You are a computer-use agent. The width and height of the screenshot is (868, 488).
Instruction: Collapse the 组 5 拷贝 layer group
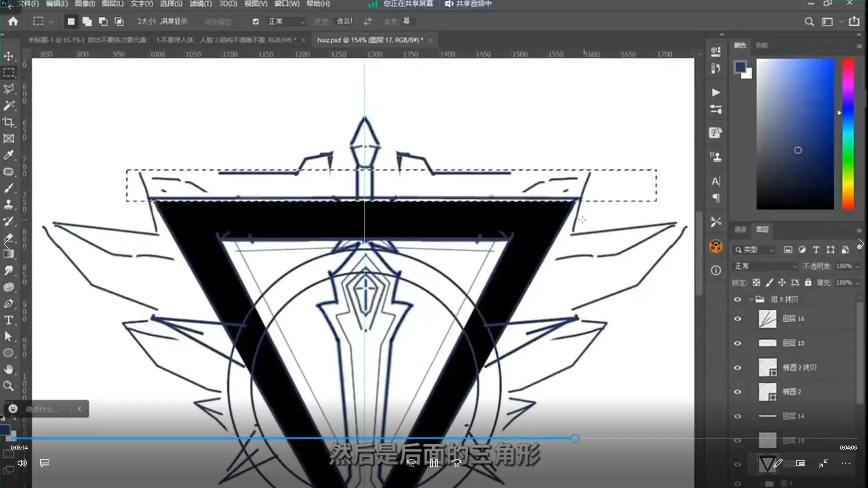pos(751,299)
